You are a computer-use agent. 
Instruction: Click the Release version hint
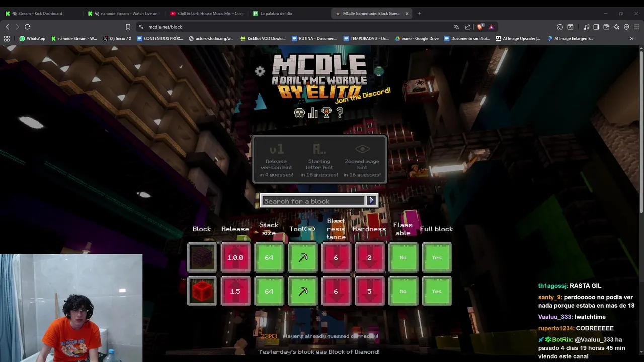pyautogui.click(x=276, y=160)
